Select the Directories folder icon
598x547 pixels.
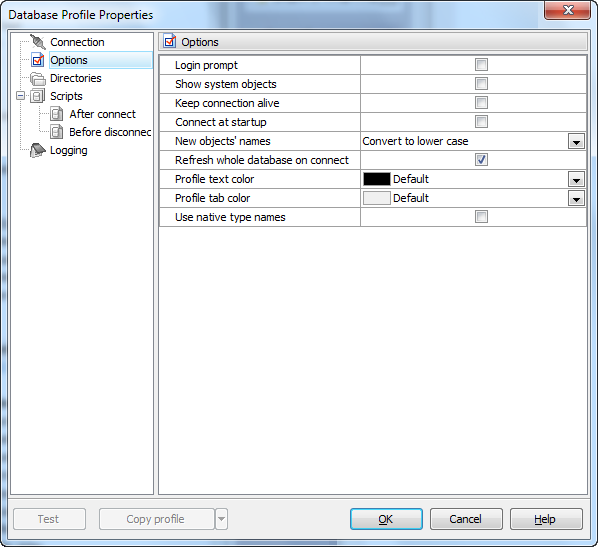(x=38, y=78)
